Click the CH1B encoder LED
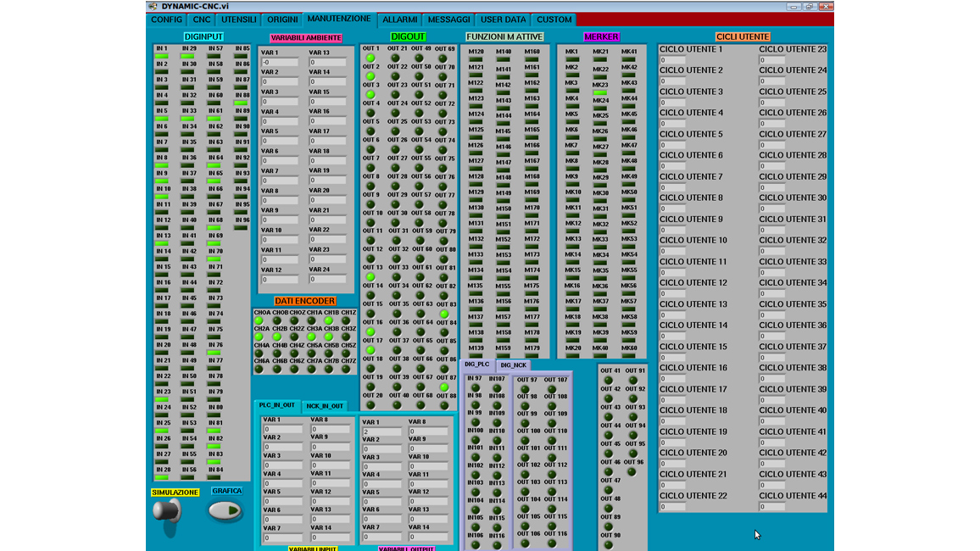 [329, 320]
